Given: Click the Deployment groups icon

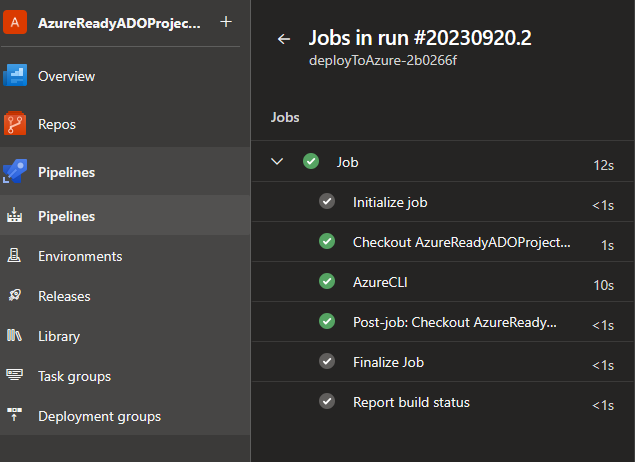Looking at the screenshot, I should click(x=14, y=415).
